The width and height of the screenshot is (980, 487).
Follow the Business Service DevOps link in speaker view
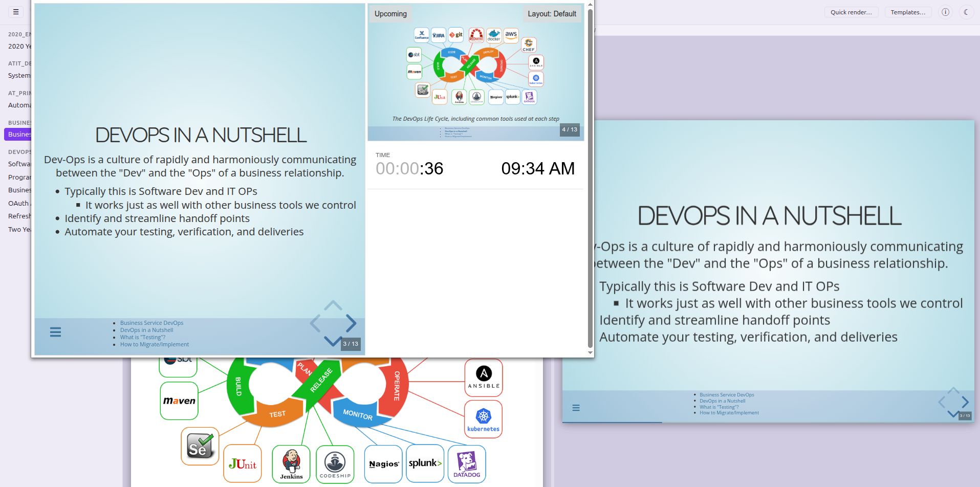pyautogui.click(x=151, y=323)
